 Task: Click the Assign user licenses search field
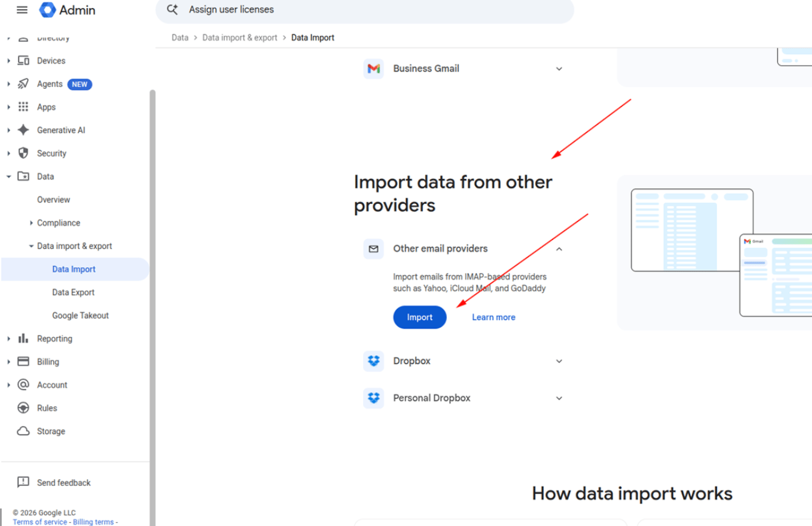364,11
